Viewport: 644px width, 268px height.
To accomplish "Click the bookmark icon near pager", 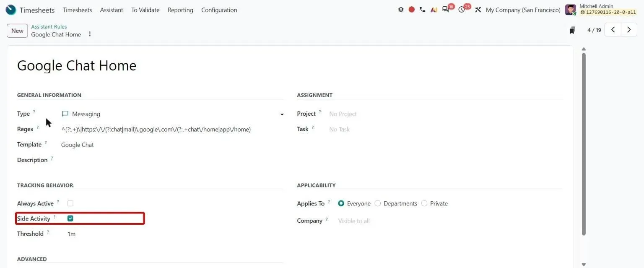I will 572,30.
